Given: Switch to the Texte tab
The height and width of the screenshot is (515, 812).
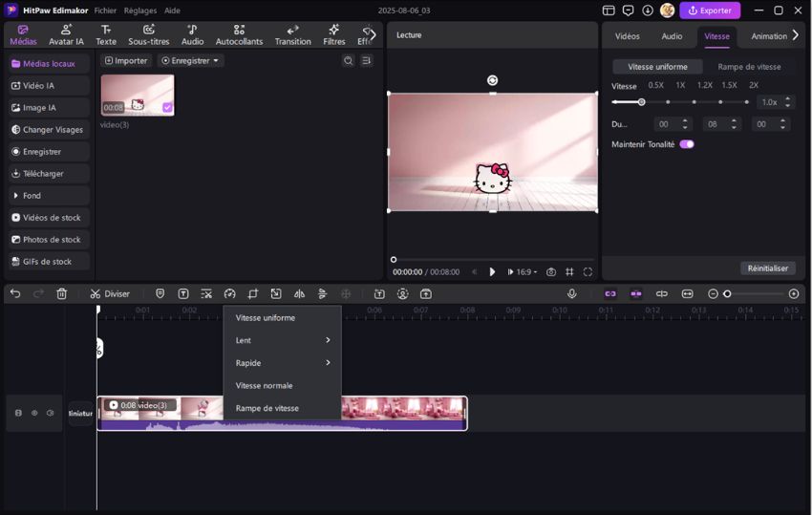Looking at the screenshot, I should pos(106,35).
